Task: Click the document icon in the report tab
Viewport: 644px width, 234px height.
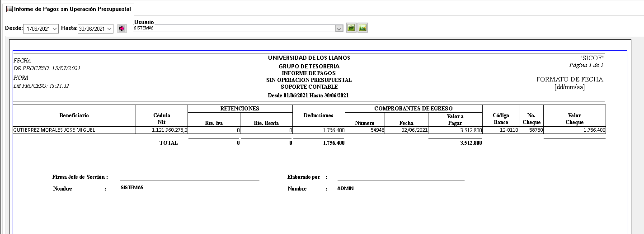Action: (x=9, y=9)
